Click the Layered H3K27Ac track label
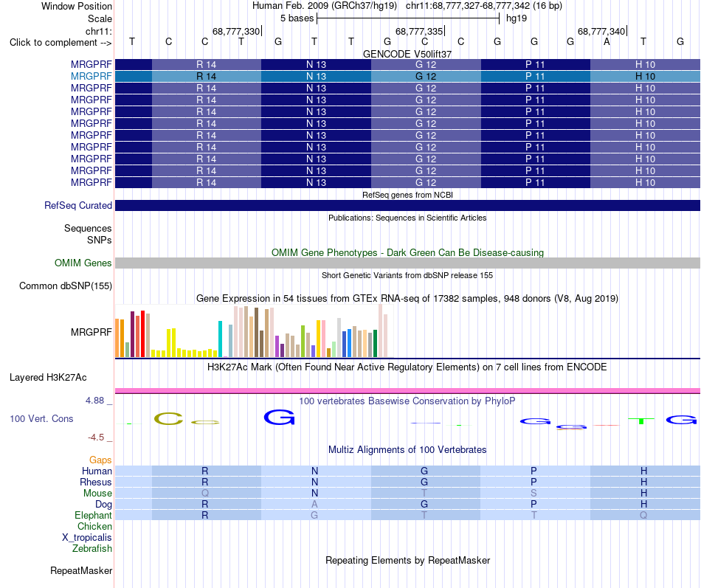Screen dimensions: 701x588 point(48,378)
